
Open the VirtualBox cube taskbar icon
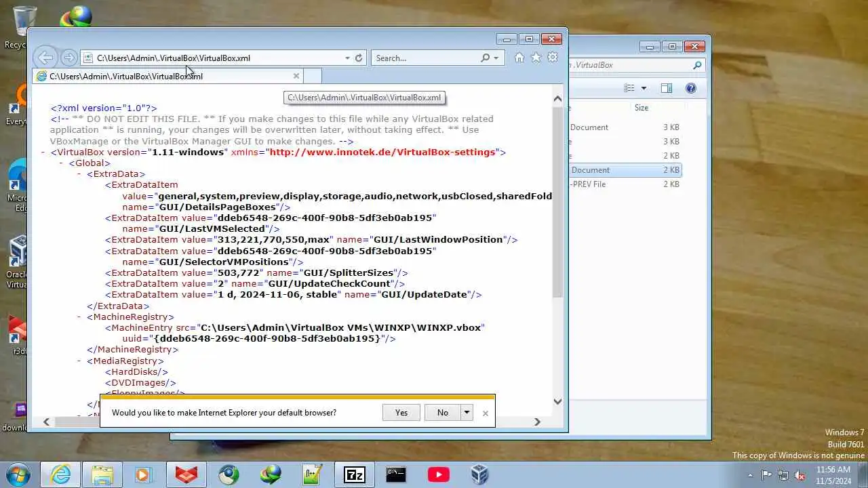(480, 474)
